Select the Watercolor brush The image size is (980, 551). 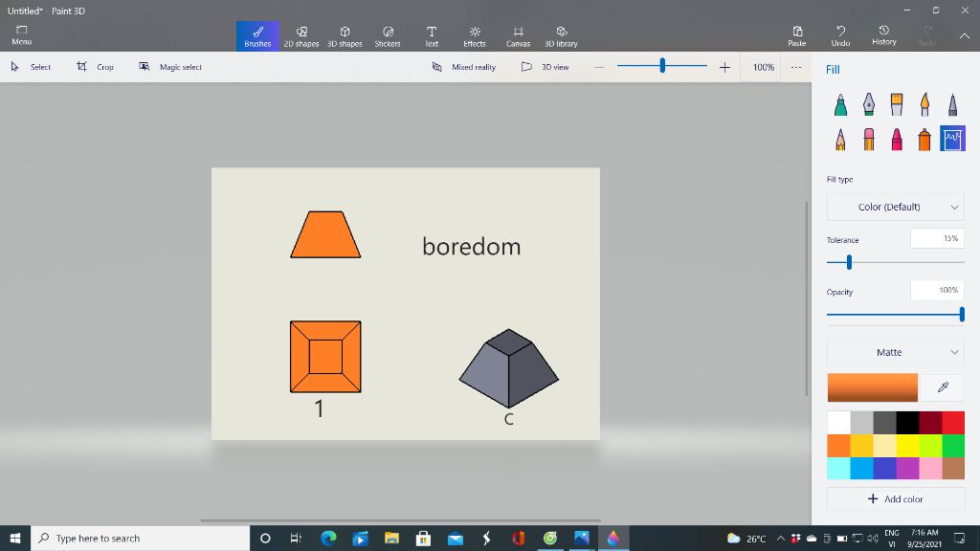(x=925, y=104)
